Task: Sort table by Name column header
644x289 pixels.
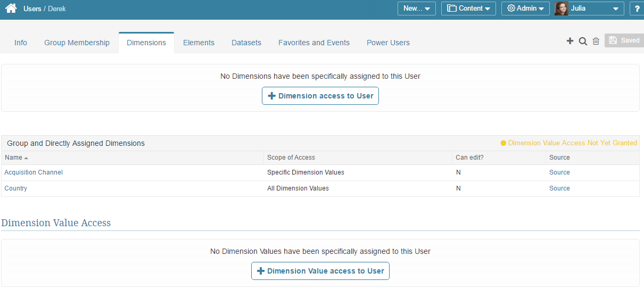Action: click(14, 158)
